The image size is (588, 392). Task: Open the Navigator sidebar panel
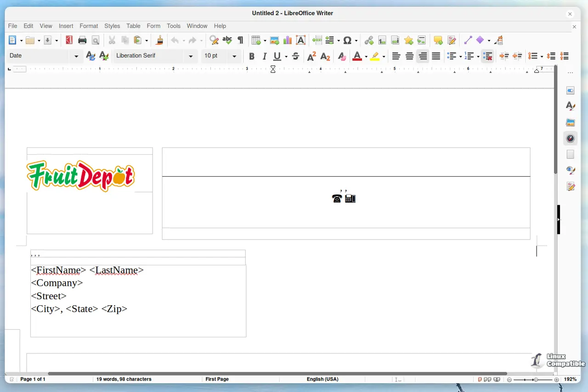[571, 138]
